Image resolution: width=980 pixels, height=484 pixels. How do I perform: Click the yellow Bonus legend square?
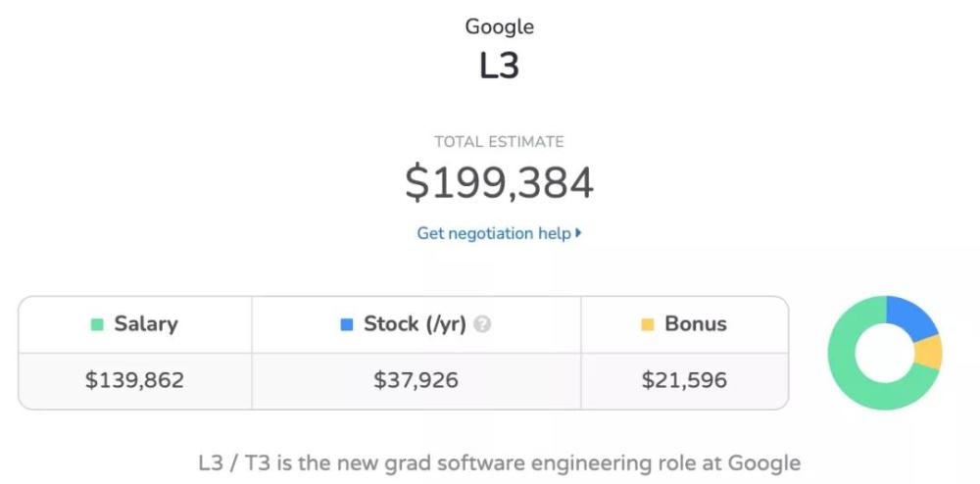click(648, 324)
